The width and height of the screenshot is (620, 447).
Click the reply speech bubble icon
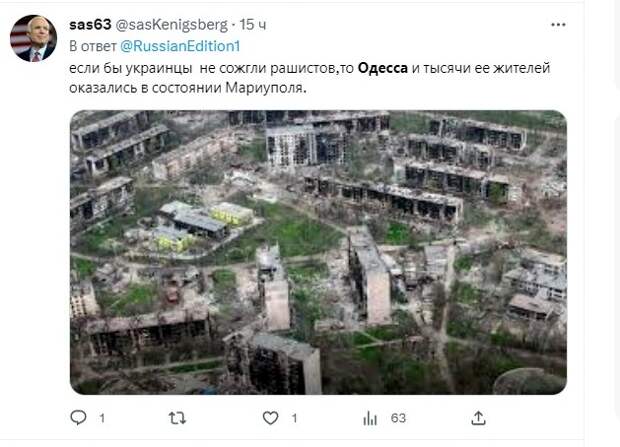point(78,418)
